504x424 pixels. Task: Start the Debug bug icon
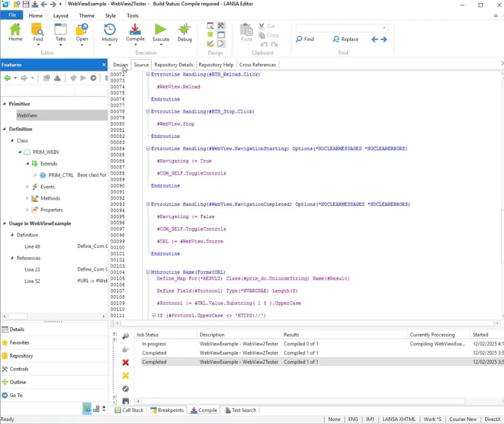(x=184, y=29)
